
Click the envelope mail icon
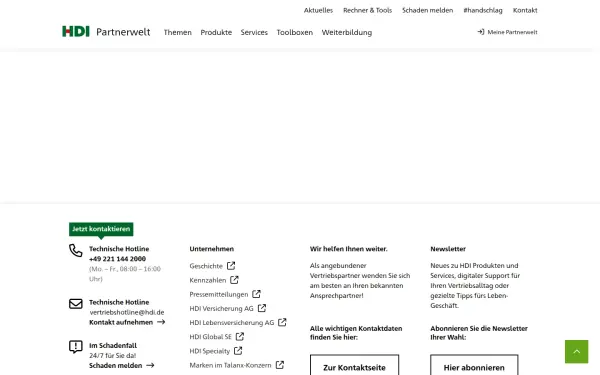pos(76,303)
